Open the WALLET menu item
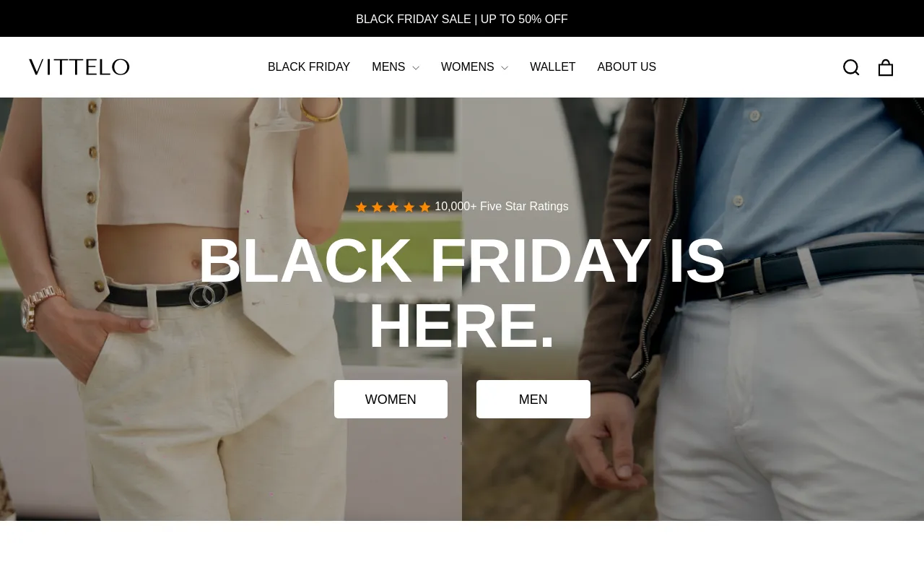This screenshot has height=578, width=924. (553, 67)
